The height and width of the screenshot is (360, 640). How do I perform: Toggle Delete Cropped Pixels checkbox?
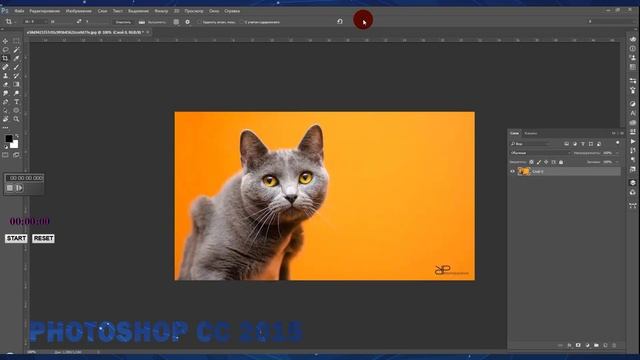tap(200, 22)
